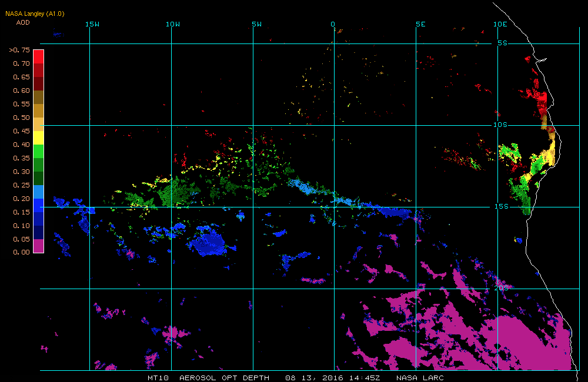Click the 10E longitude label
Viewport: 588px width, 382px height.
click(500, 24)
